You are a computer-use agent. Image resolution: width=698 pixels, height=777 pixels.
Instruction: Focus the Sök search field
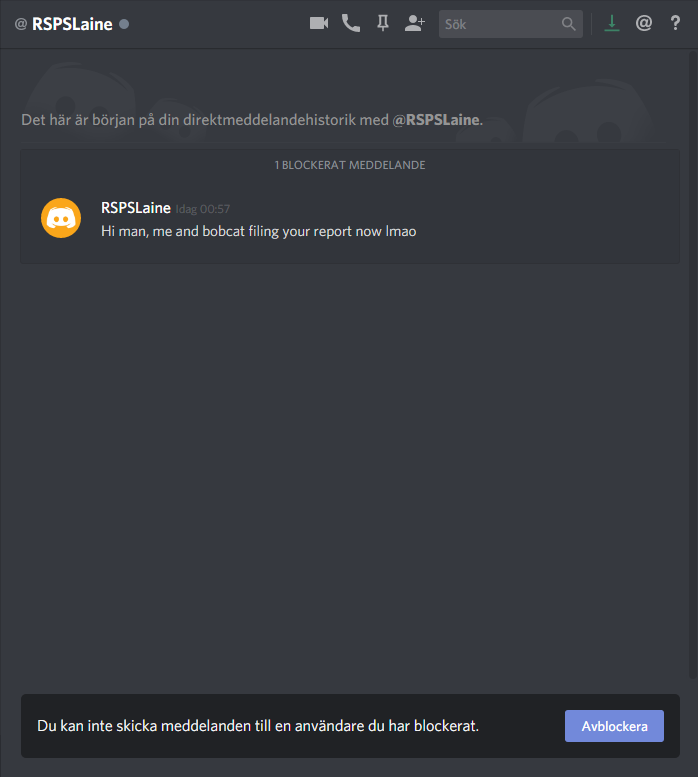tap(500, 24)
